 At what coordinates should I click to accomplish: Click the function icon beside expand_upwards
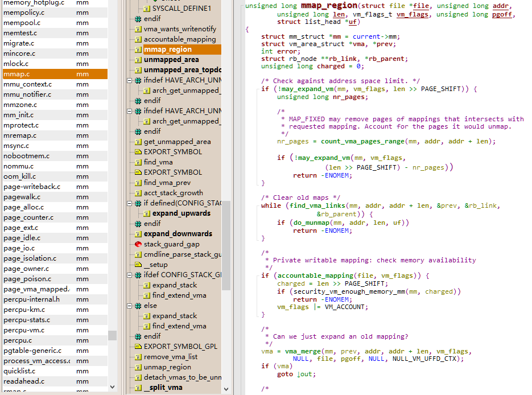(147, 213)
